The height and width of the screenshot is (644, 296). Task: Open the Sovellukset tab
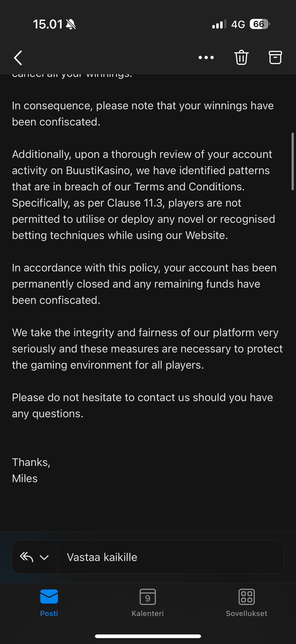tap(246, 613)
